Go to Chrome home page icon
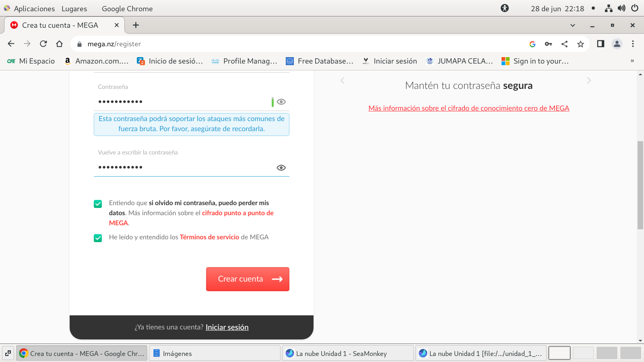The width and height of the screenshot is (644, 362). (x=60, y=44)
